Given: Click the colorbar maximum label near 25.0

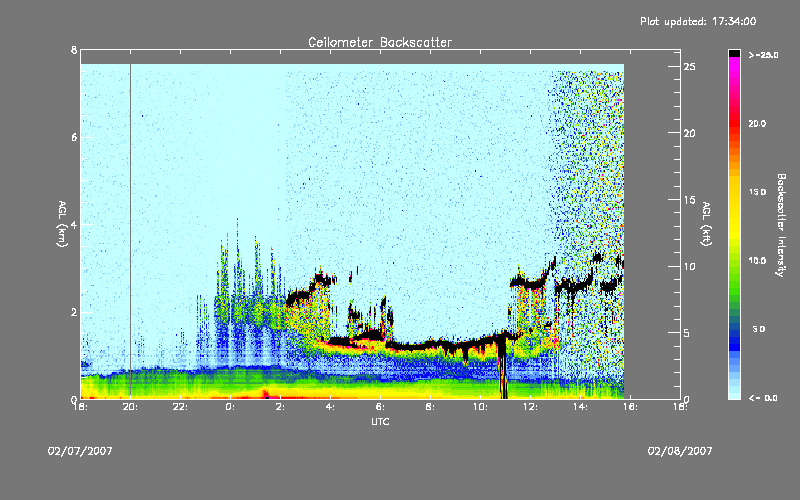Looking at the screenshot, I should point(763,55).
